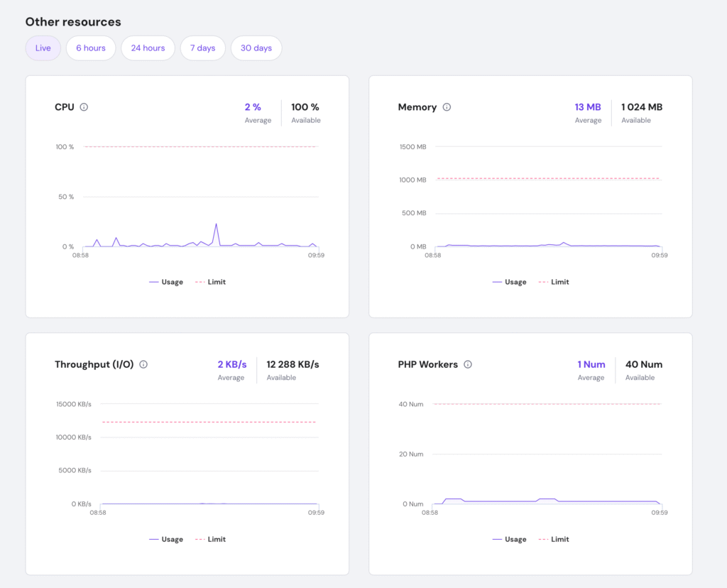Image resolution: width=727 pixels, height=588 pixels.
Task: Click the tallest CPU usage spike
Action: pyautogui.click(x=216, y=225)
